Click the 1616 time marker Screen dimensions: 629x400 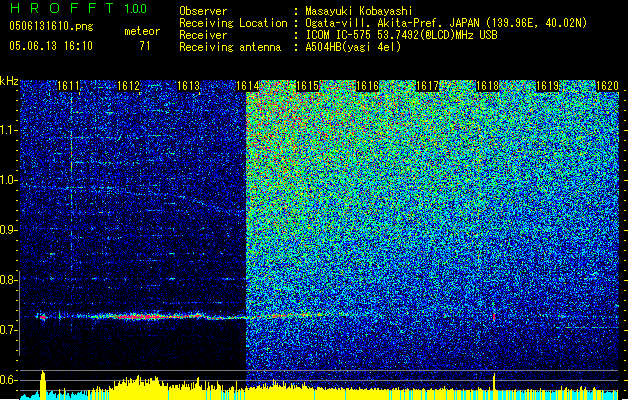(x=367, y=86)
